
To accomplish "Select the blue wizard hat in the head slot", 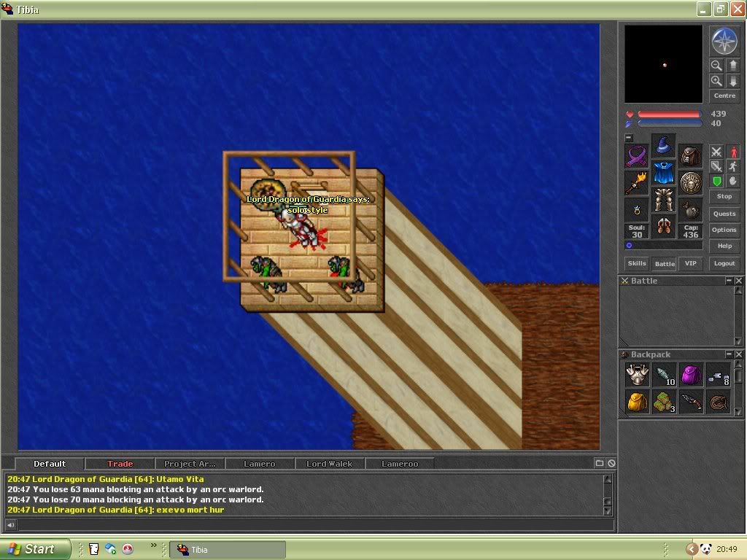I will (x=663, y=146).
